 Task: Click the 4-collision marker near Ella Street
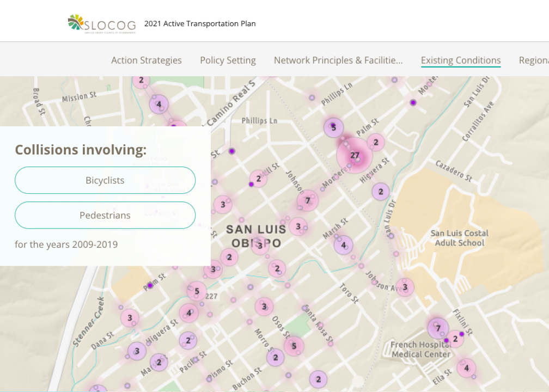click(x=466, y=368)
